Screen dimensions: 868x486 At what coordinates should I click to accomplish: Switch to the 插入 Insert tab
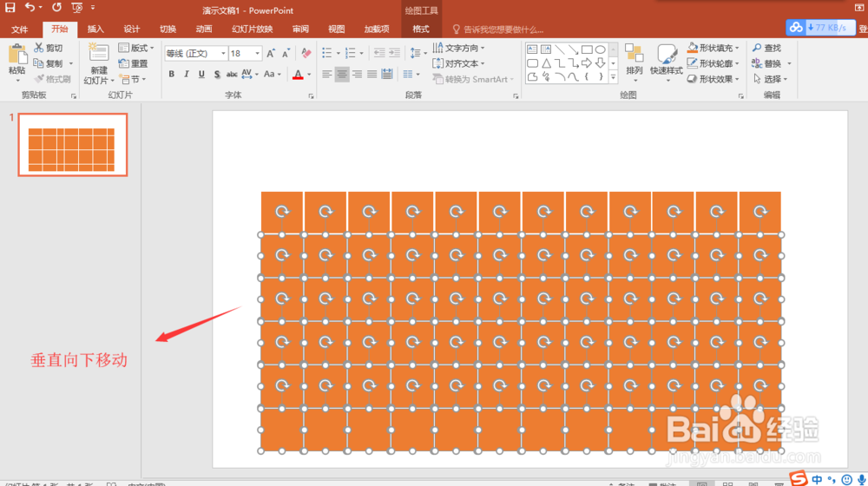tap(95, 29)
